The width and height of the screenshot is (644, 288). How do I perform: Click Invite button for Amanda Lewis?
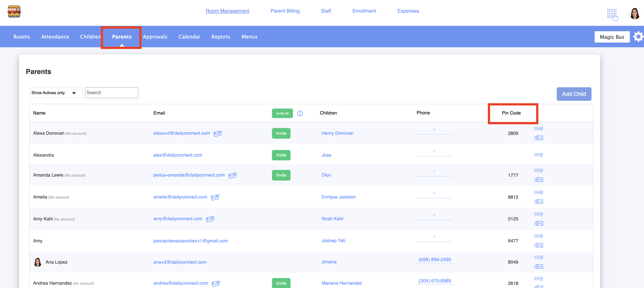tap(281, 175)
